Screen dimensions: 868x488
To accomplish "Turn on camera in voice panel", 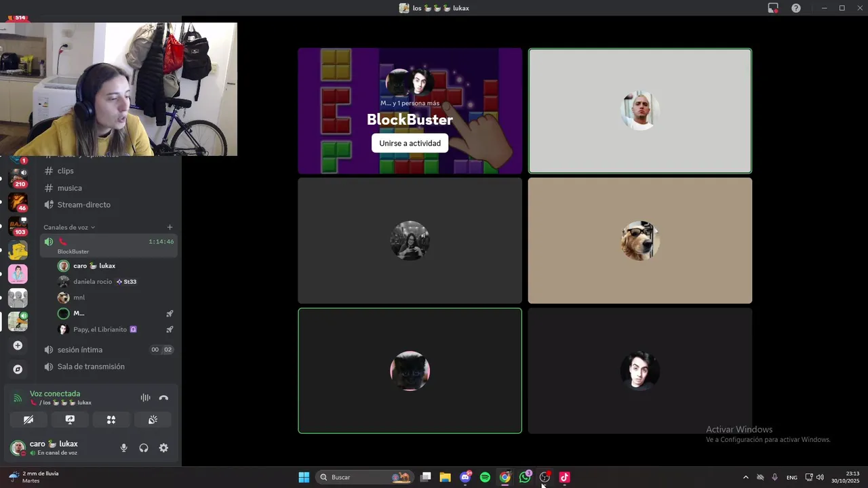I will point(28,420).
